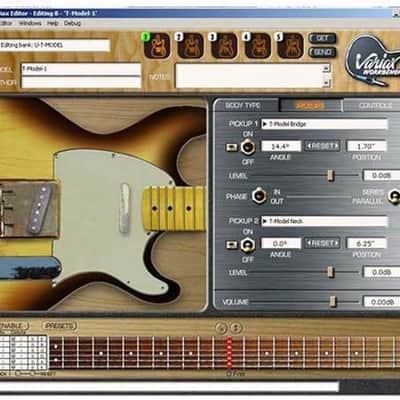
Task: Click Notes scrollbar up arrow
Action: pos(327,68)
